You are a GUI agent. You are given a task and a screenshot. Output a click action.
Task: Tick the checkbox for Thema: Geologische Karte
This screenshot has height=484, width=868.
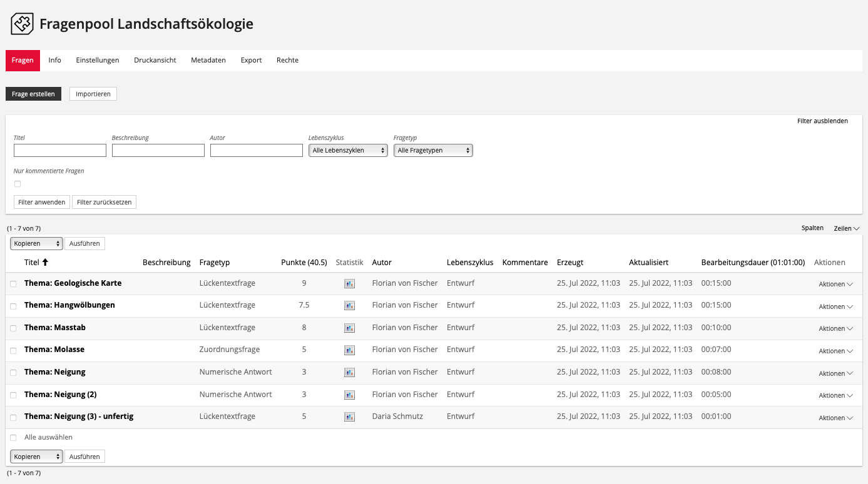tap(14, 284)
